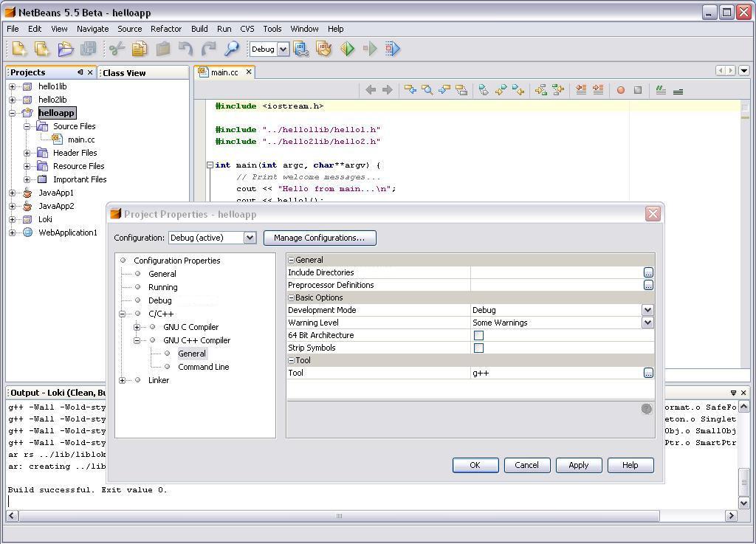Screen dimensions: 756x544
Task: Click the Manage Configurations button
Action: 320,238
